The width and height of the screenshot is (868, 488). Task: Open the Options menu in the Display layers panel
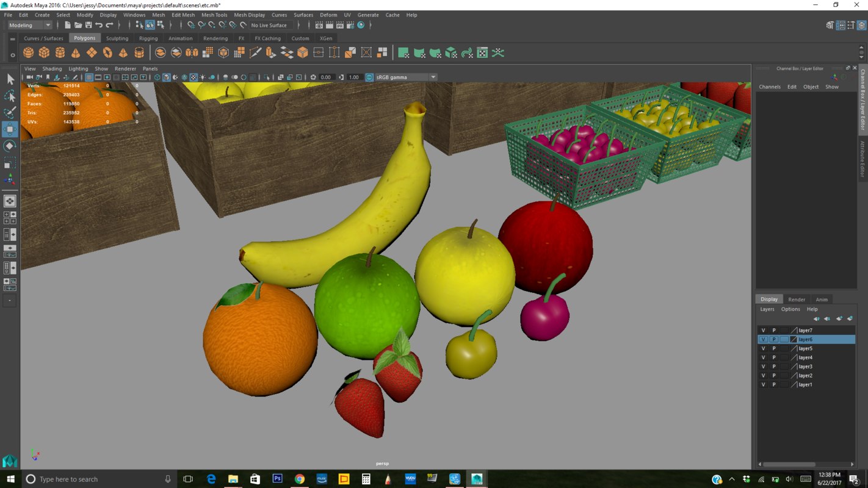[x=790, y=309]
